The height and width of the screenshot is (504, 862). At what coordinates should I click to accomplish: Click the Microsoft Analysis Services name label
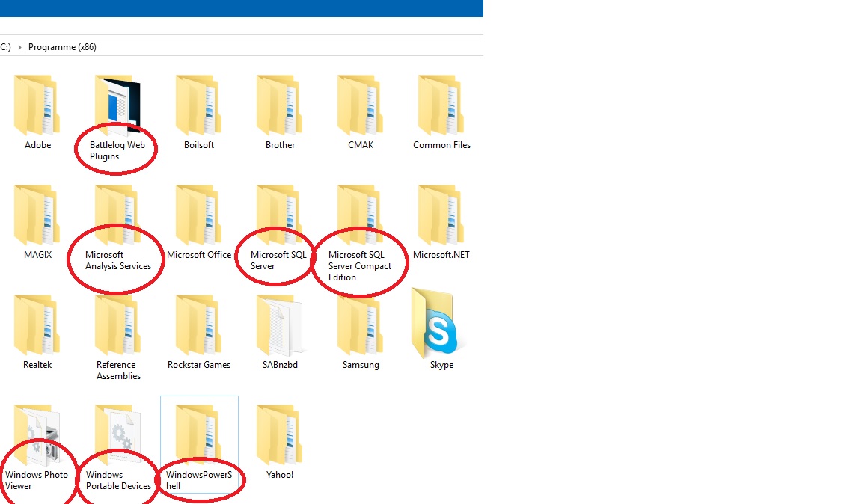(x=117, y=260)
